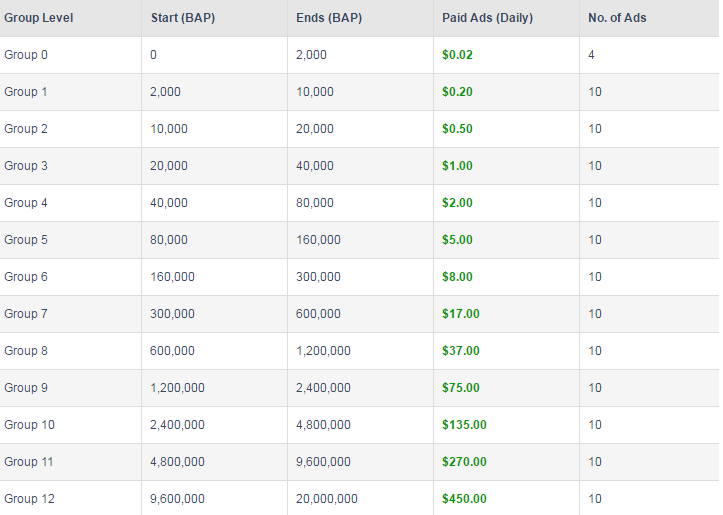Click the $450.00 paid ads amount
Viewport: 723px width, 515px height.
click(464, 499)
